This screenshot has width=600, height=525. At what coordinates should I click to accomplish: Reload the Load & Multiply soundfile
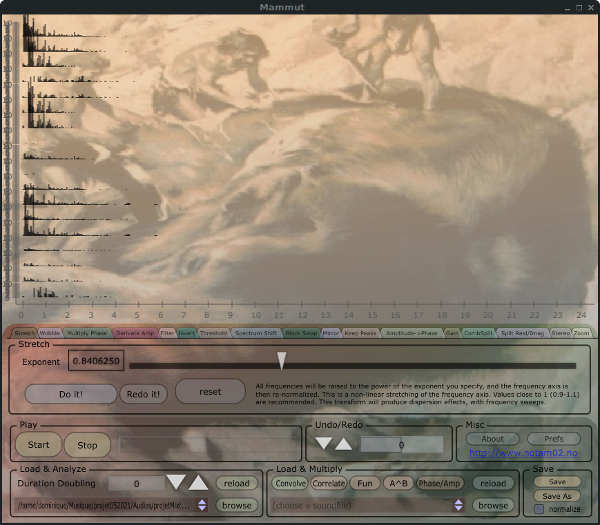pos(493,483)
